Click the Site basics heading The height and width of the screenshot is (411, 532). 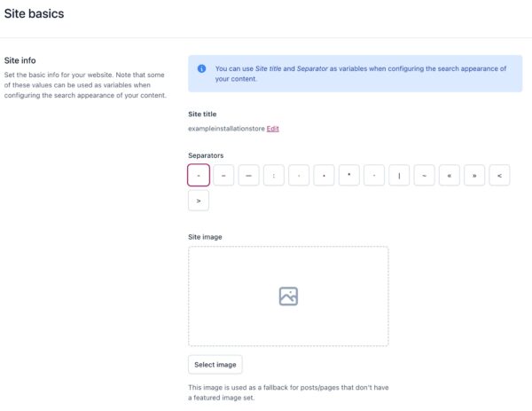(34, 14)
